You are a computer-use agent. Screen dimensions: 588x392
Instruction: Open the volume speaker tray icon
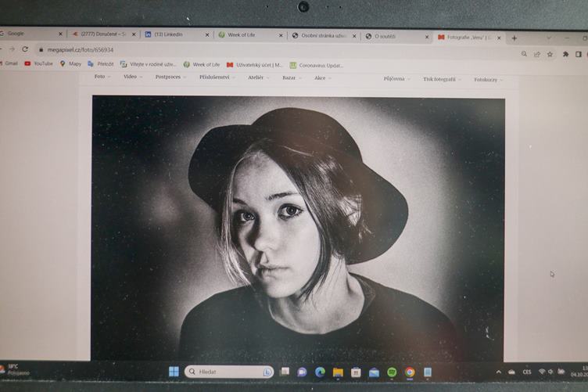[x=550, y=372]
